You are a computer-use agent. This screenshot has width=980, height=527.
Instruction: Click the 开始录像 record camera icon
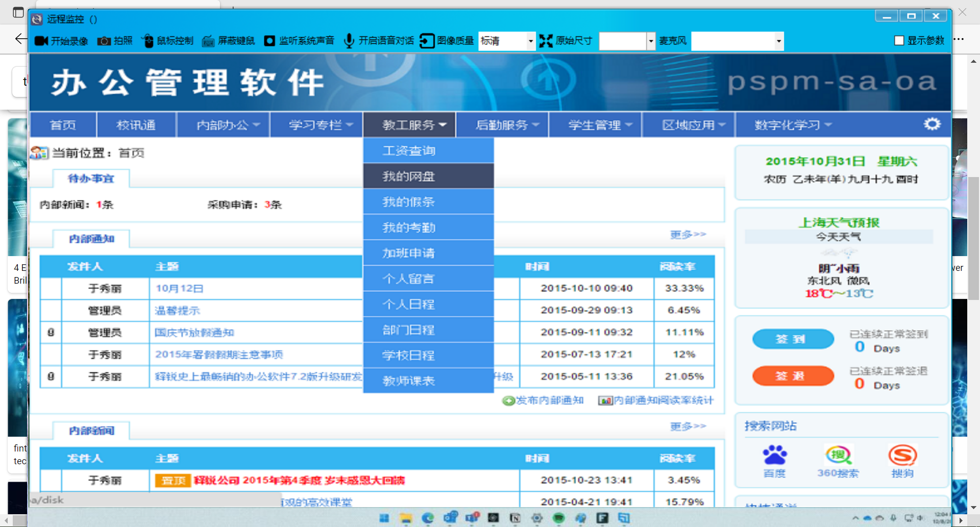[x=41, y=41]
